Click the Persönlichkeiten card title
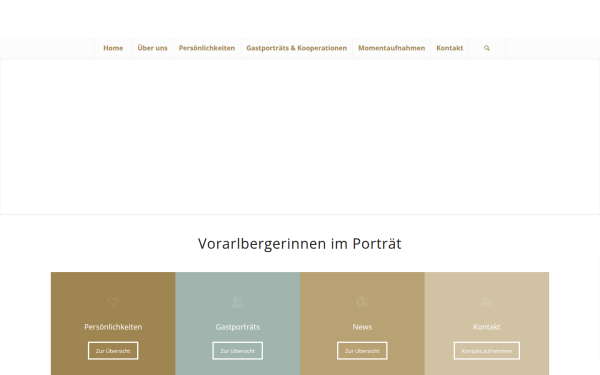Image resolution: width=600 pixels, height=375 pixels. 113,327
